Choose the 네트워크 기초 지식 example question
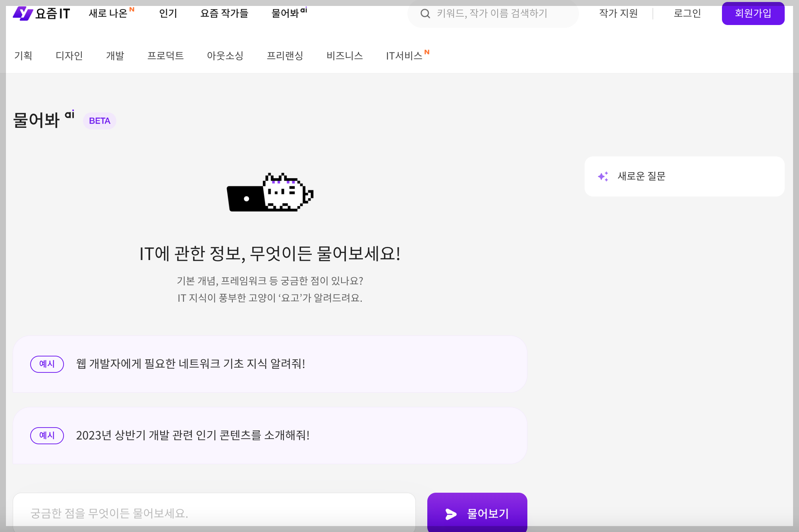Viewport: 799px width, 532px height. (191, 364)
